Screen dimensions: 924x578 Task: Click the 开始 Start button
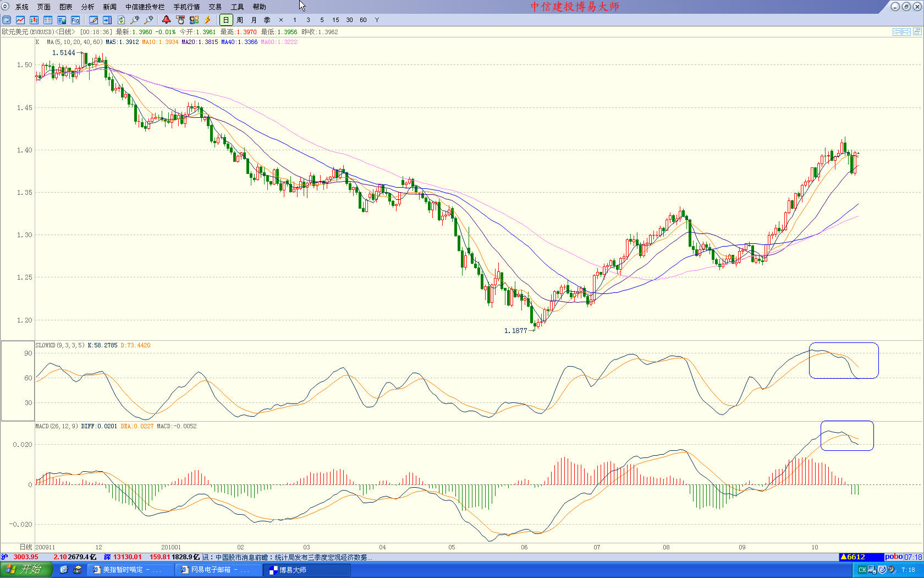click(x=26, y=570)
